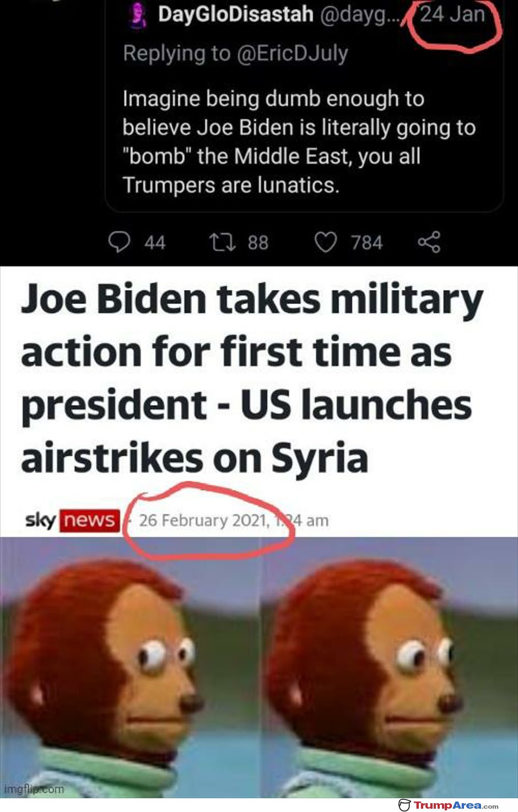Image resolution: width=518 pixels, height=812 pixels.
Task: Click the share icon on the tweet
Action: click(429, 242)
